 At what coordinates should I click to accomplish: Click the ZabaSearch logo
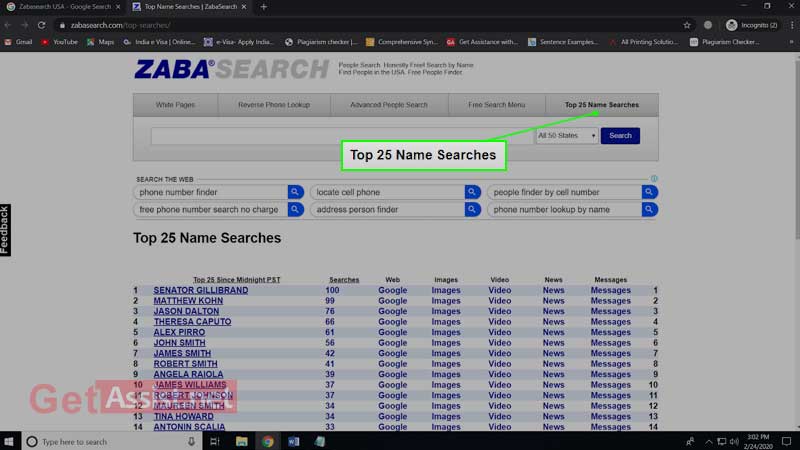[x=232, y=69]
